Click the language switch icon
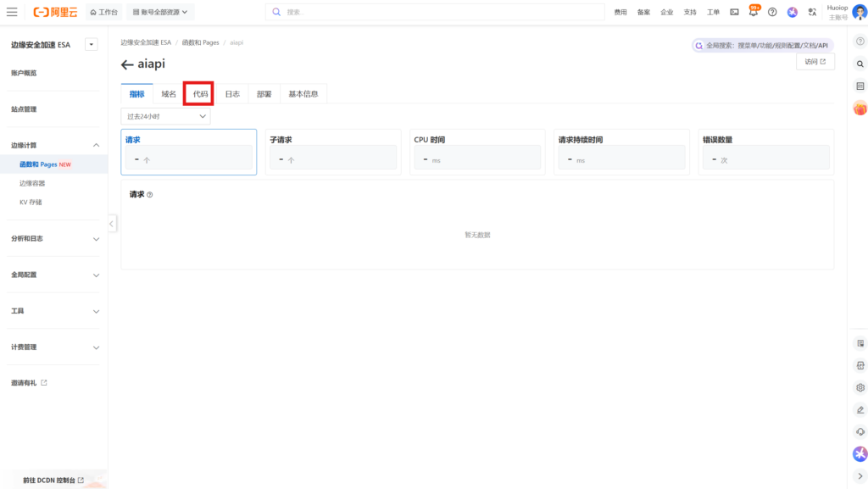868x489 pixels. click(812, 12)
